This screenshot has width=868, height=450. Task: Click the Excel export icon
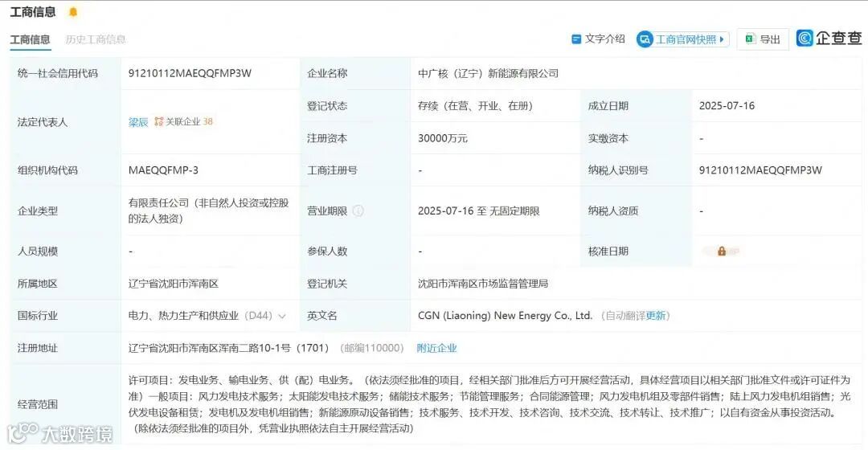pos(750,39)
